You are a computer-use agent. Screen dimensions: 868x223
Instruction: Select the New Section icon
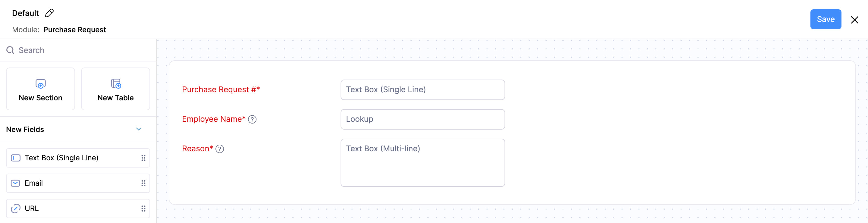[40, 84]
